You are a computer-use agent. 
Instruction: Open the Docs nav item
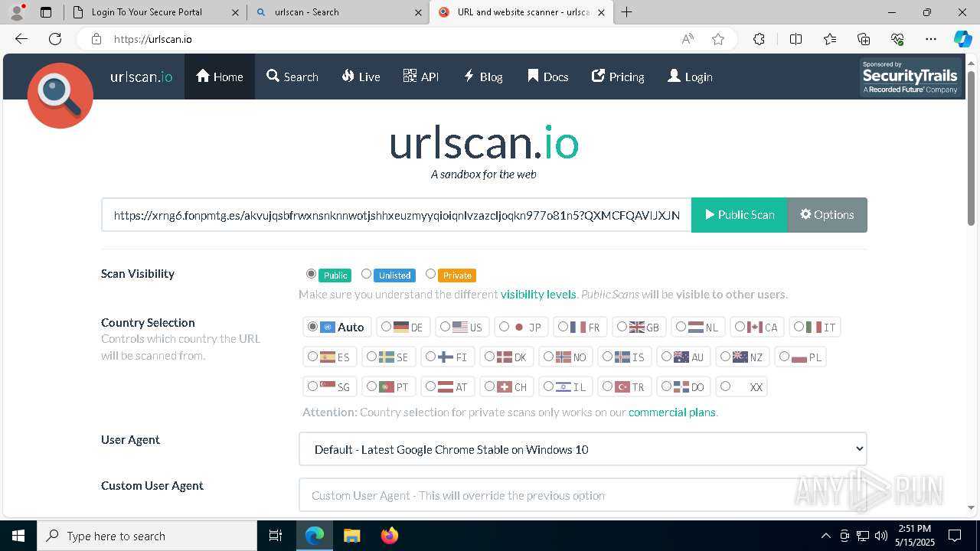point(548,77)
